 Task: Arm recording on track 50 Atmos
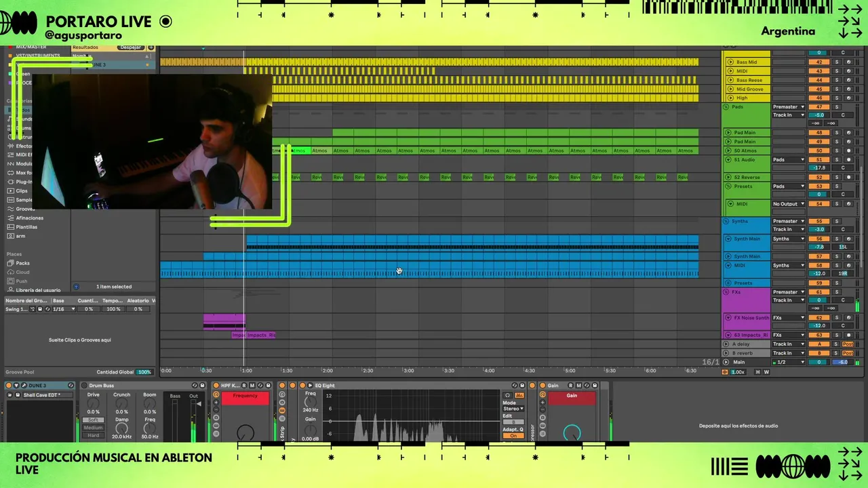tap(848, 150)
